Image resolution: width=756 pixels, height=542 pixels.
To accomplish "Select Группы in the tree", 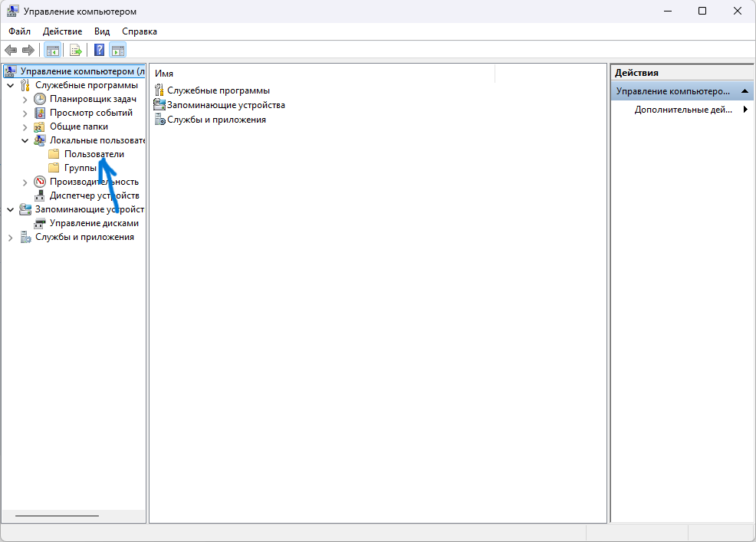I will (81, 168).
